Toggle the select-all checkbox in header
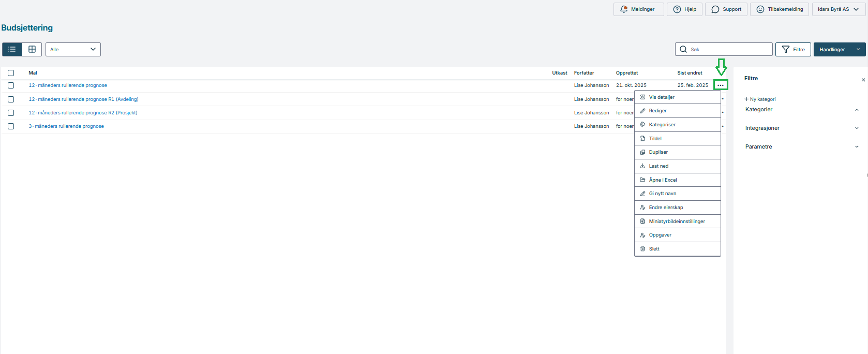868x354 pixels. click(x=11, y=73)
